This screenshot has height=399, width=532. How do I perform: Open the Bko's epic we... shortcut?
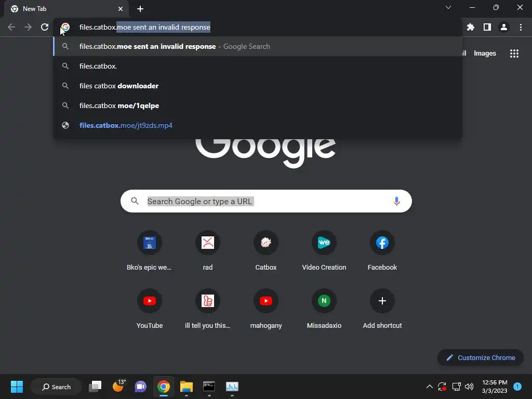pyautogui.click(x=149, y=251)
